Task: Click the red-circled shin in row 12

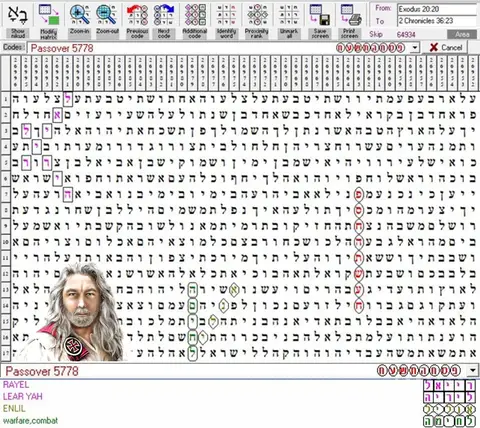Action: (359, 274)
